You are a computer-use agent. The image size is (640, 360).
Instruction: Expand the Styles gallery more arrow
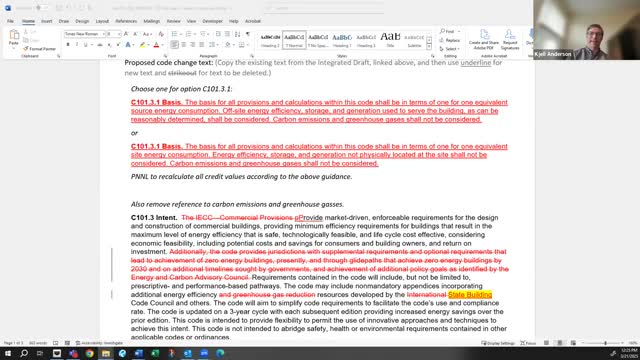click(x=429, y=47)
